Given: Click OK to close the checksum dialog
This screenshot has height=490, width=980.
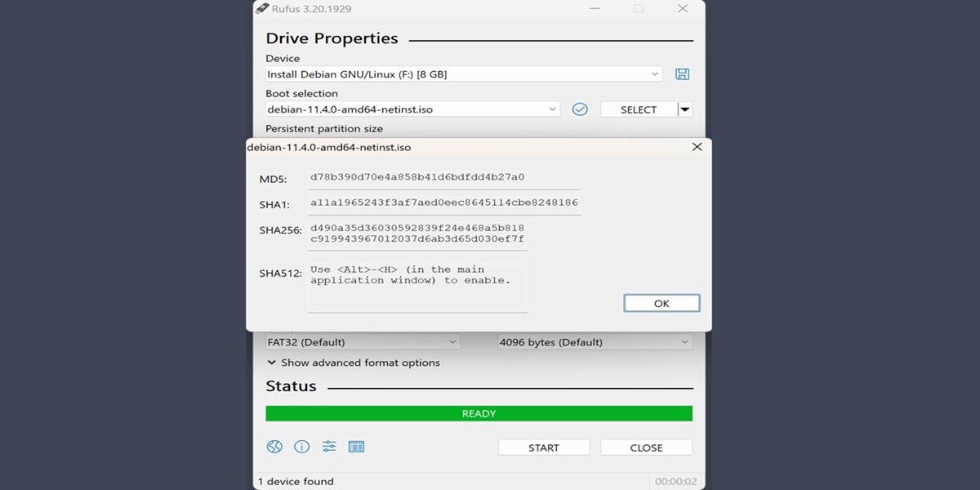Looking at the screenshot, I should click(x=661, y=302).
